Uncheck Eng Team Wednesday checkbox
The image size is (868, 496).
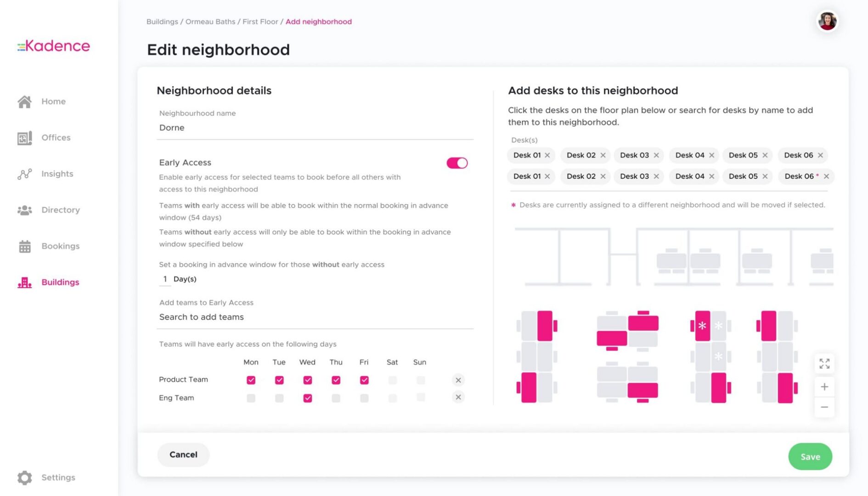308,398
